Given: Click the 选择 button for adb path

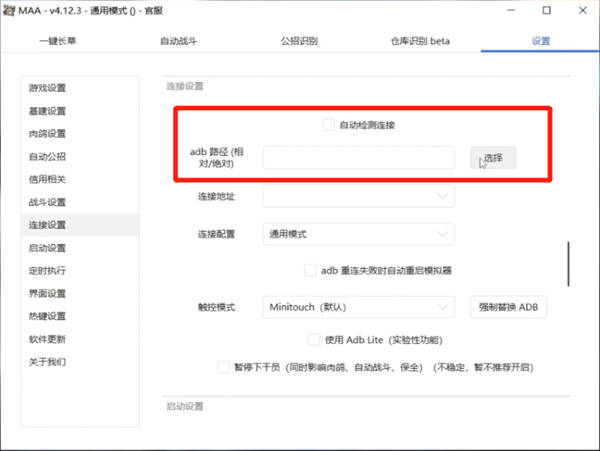Looking at the screenshot, I should (x=493, y=158).
